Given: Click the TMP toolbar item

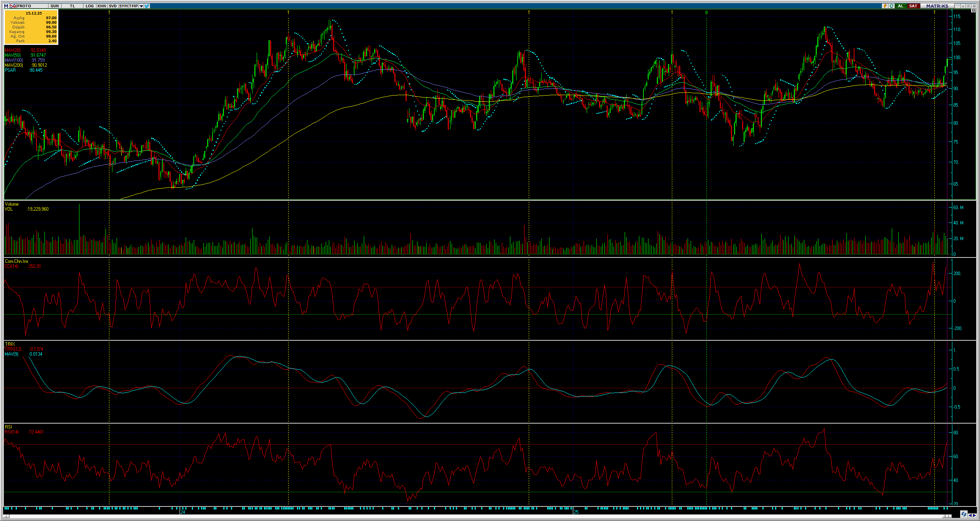Looking at the screenshot, I should (133, 6).
